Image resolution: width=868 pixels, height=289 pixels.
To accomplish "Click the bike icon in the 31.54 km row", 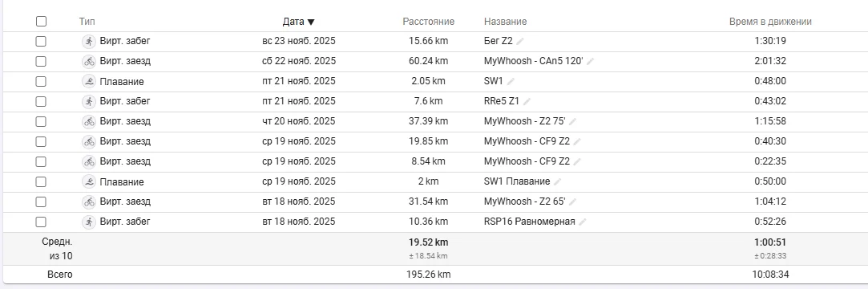I will [x=89, y=201].
